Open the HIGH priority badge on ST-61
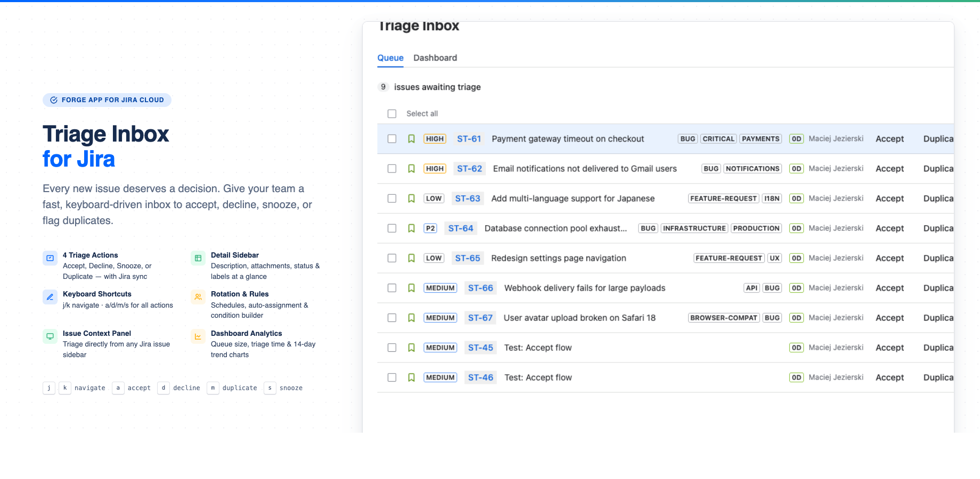Screen dimensions: 980x479 tap(435, 138)
